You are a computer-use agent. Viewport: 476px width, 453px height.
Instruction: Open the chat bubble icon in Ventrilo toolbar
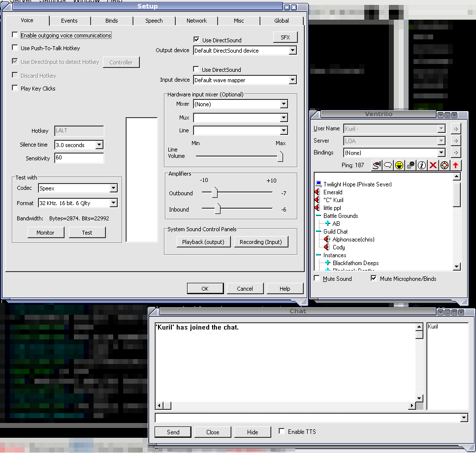(387, 165)
